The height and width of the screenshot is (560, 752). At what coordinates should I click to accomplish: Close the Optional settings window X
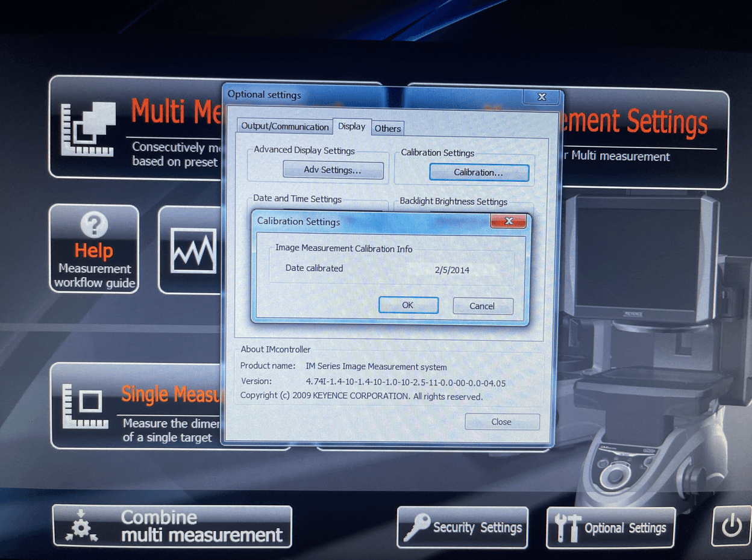[x=540, y=96]
